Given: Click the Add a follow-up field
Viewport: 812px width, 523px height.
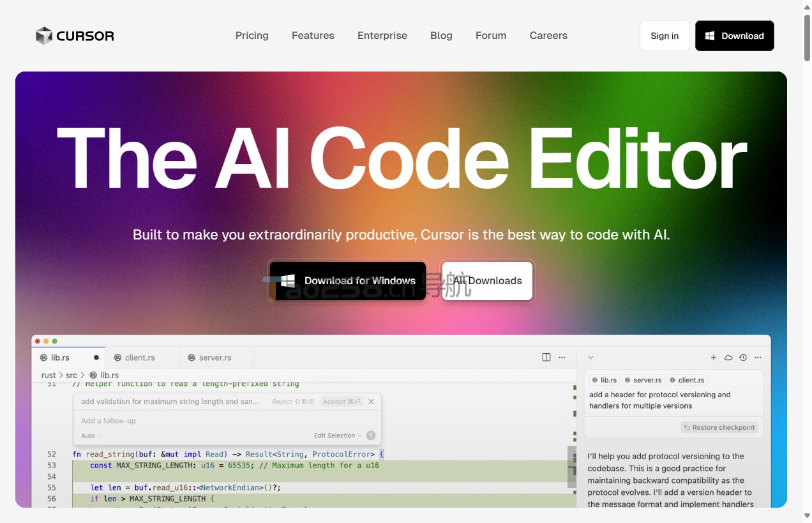Looking at the screenshot, I should (227, 421).
